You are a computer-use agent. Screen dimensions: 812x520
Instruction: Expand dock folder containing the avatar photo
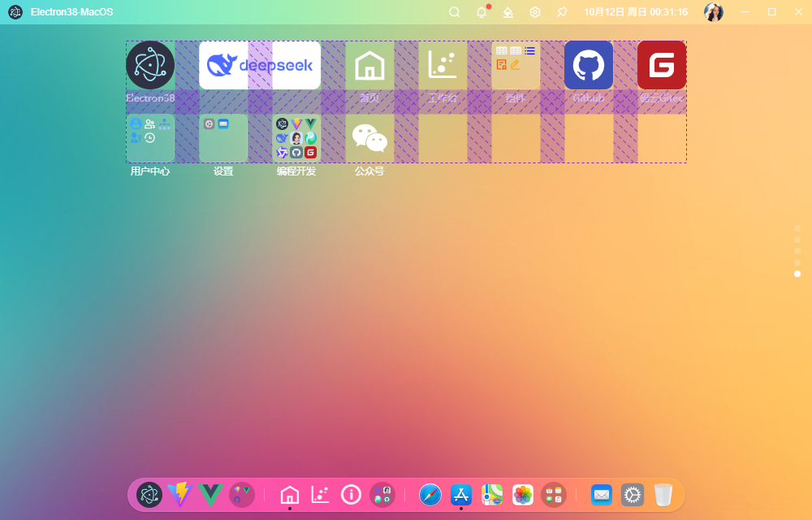382,495
